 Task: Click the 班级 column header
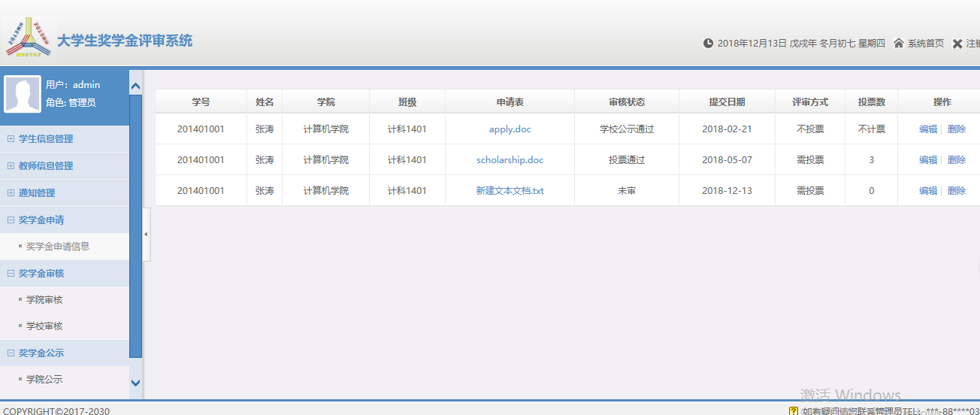coord(407,101)
